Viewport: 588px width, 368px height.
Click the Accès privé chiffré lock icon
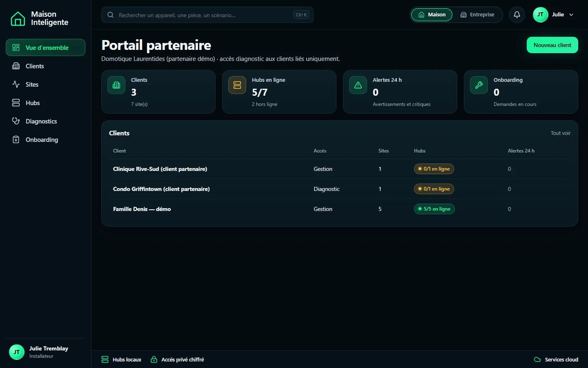(154, 359)
